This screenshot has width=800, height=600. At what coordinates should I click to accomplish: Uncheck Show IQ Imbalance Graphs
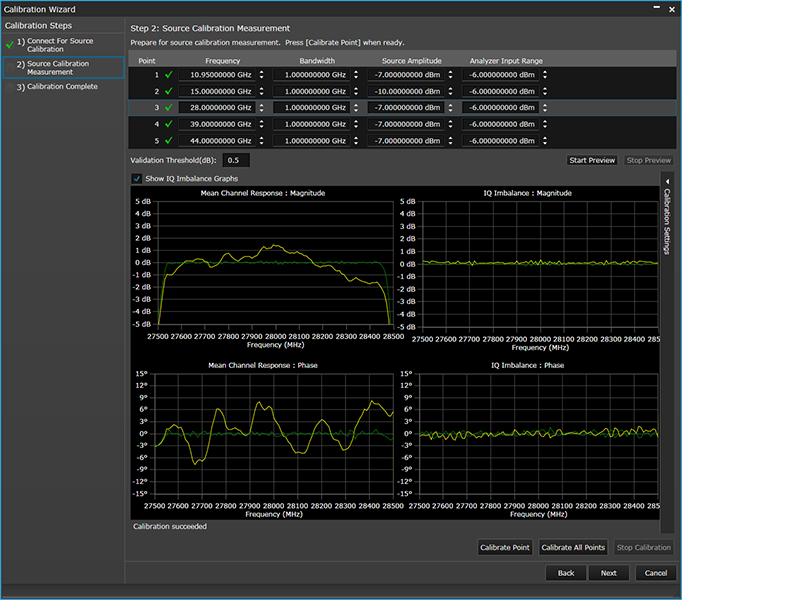pos(137,179)
